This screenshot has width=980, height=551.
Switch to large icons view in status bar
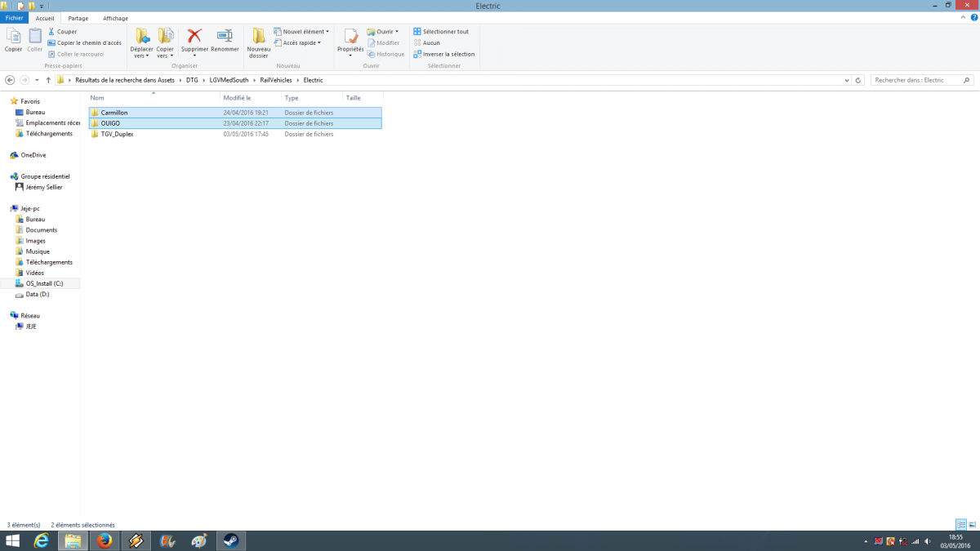(971, 524)
